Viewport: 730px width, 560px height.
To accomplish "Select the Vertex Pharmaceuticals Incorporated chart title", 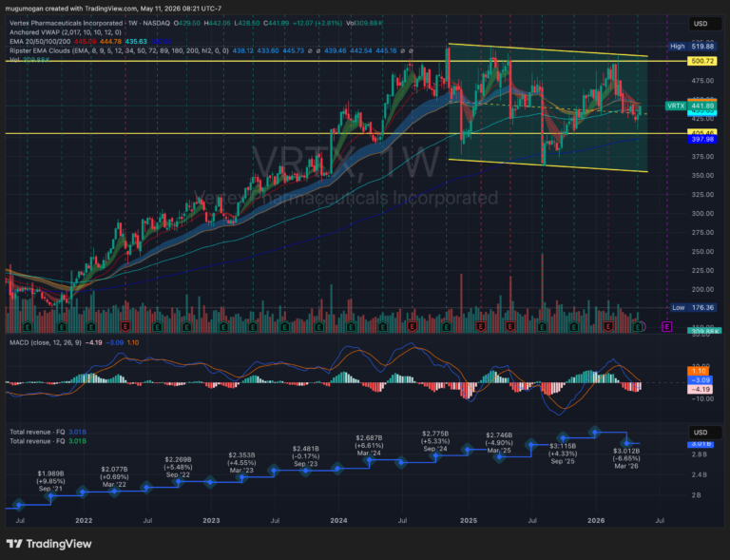I will 67,23.
